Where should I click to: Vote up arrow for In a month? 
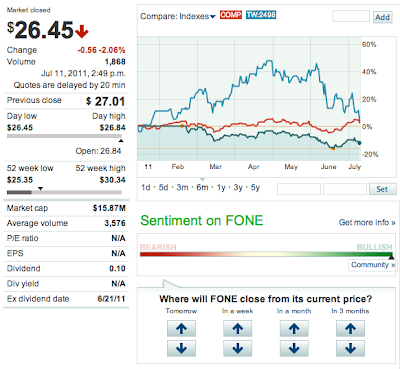click(294, 329)
